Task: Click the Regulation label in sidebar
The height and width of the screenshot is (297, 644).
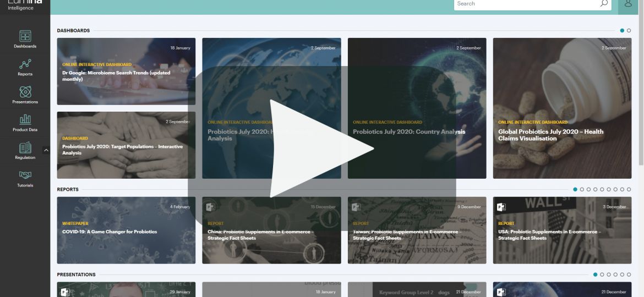Action: [x=25, y=157]
